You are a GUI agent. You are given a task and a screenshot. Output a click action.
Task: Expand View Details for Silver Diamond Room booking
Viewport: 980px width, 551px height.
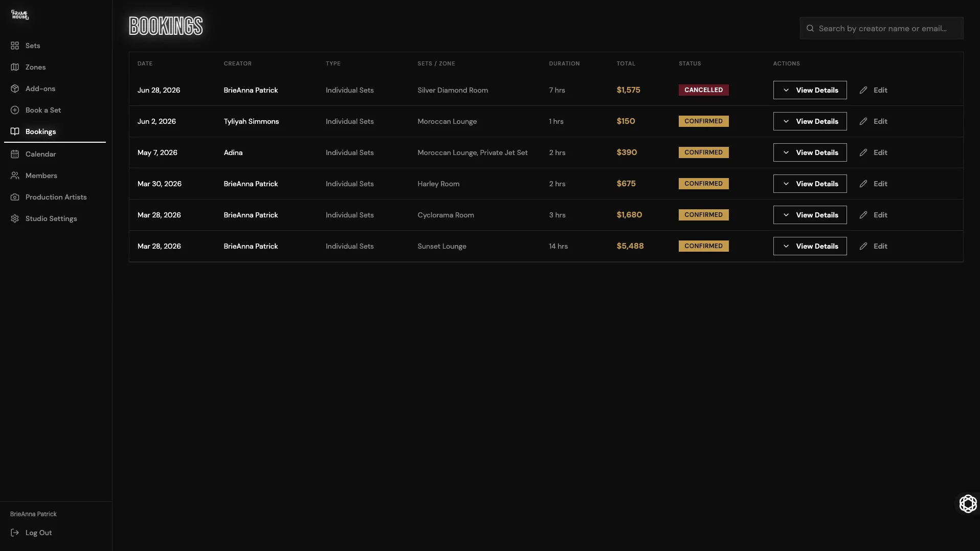pos(810,90)
